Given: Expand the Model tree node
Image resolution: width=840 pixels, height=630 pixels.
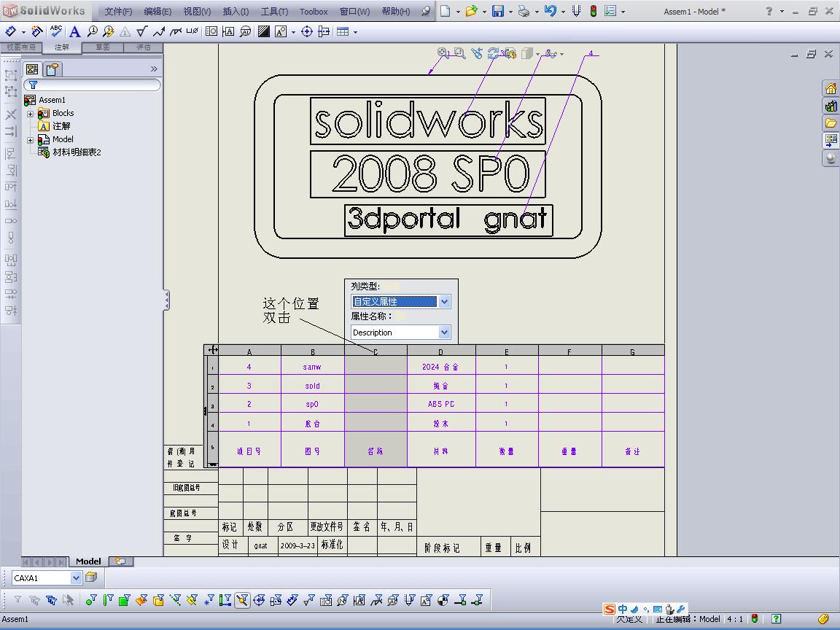Looking at the screenshot, I should click(x=31, y=140).
